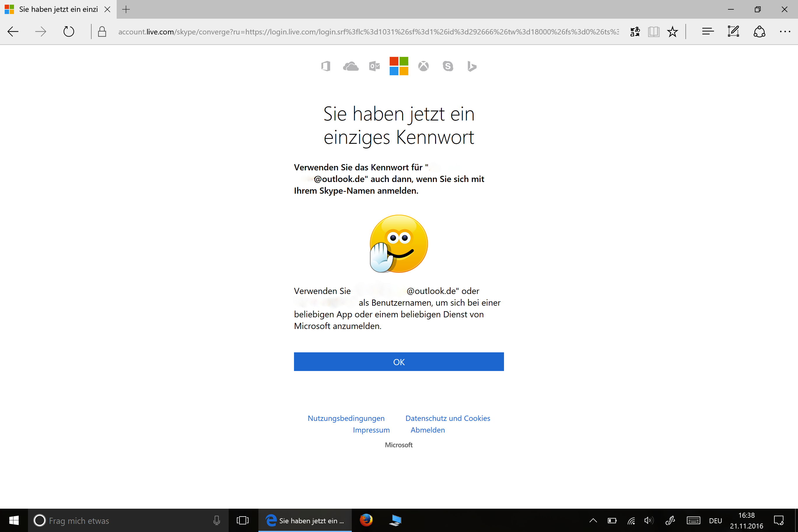
Task: Click the padlock site security icon
Action: [x=102, y=32]
